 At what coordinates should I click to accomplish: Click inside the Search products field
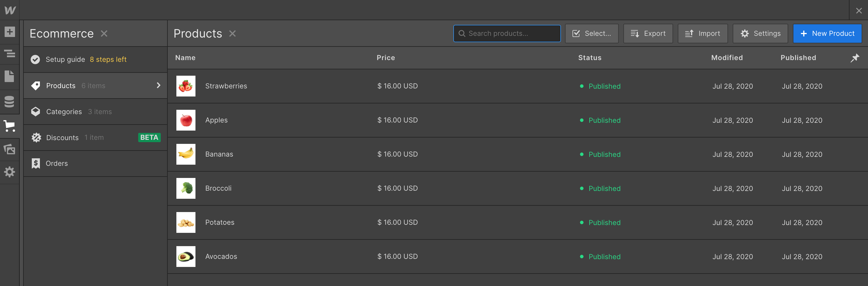pyautogui.click(x=507, y=33)
